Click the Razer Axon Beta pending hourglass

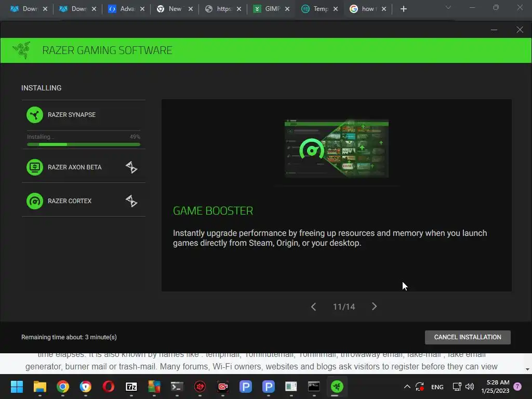click(131, 167)
